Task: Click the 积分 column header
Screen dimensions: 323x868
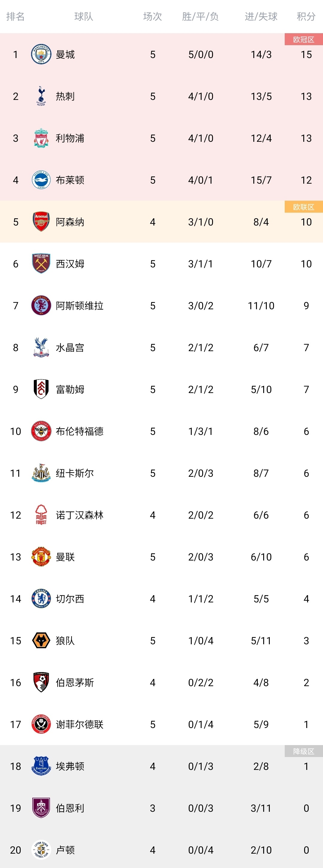Action: (x=306, y=16)
